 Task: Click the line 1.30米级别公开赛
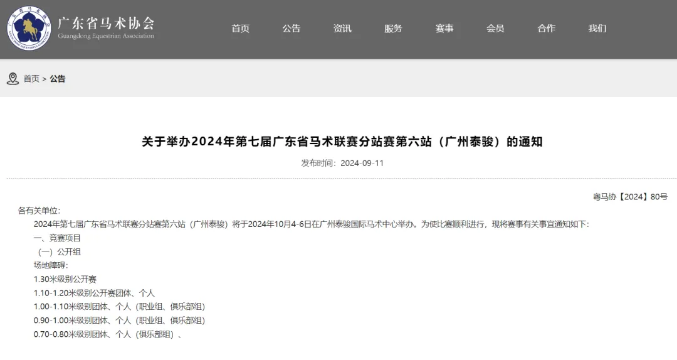coord(65,279)
